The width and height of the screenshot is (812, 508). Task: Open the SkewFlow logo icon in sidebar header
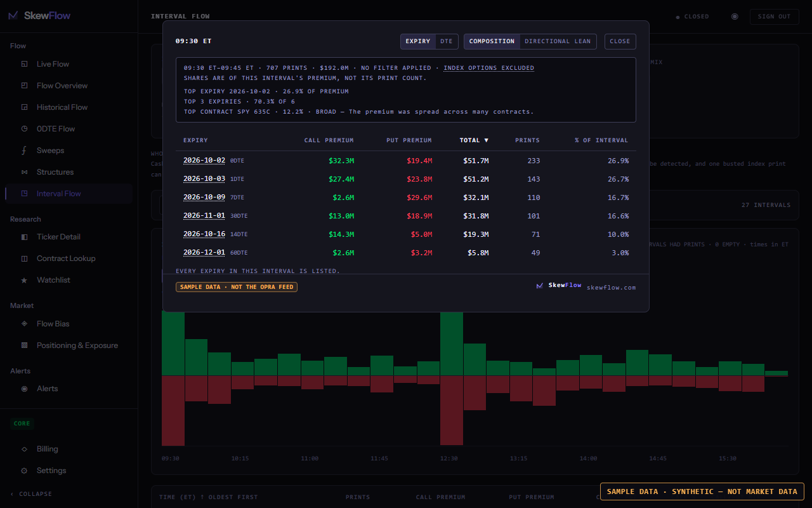[x=13, y=16]
